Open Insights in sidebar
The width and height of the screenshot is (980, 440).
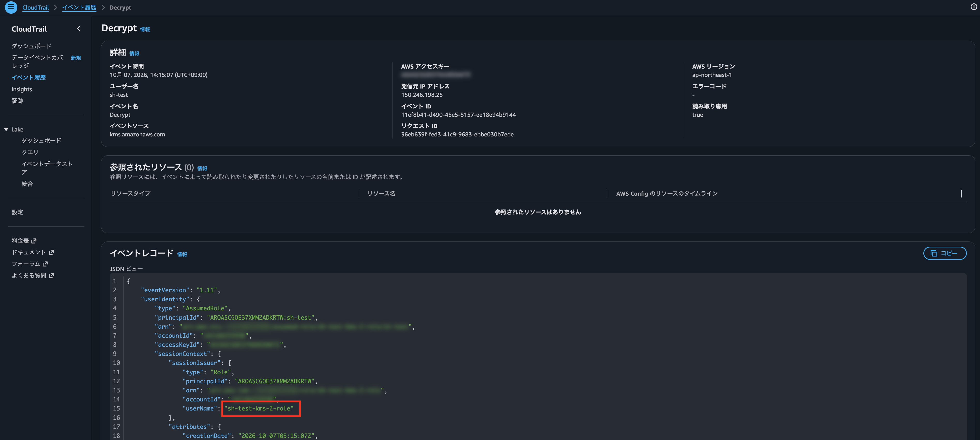coord(22,89)
